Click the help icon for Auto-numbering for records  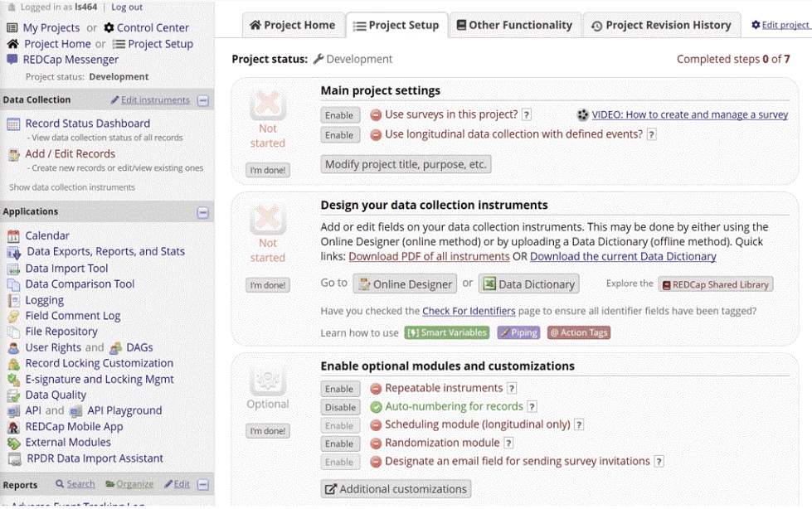(x=532, y=406)
